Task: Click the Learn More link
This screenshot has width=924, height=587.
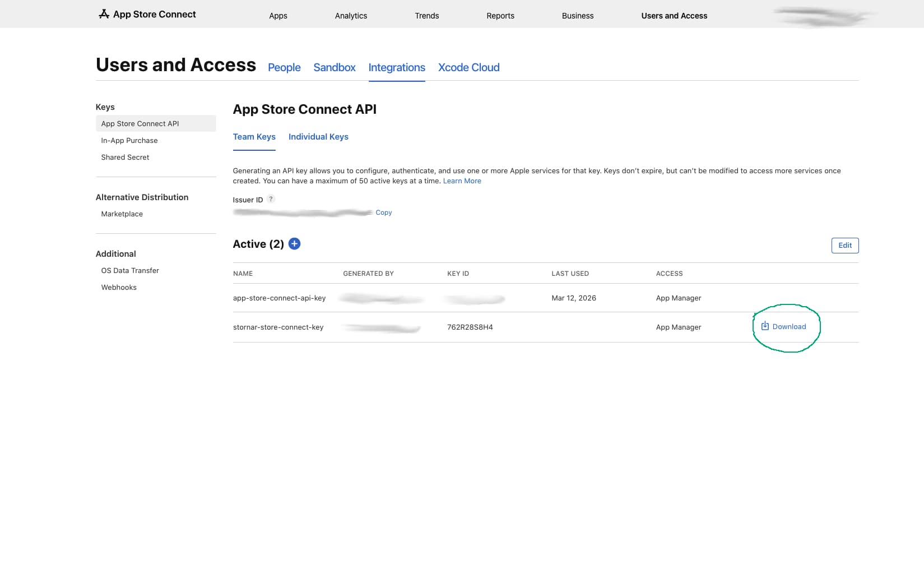Action: point(462,181)
